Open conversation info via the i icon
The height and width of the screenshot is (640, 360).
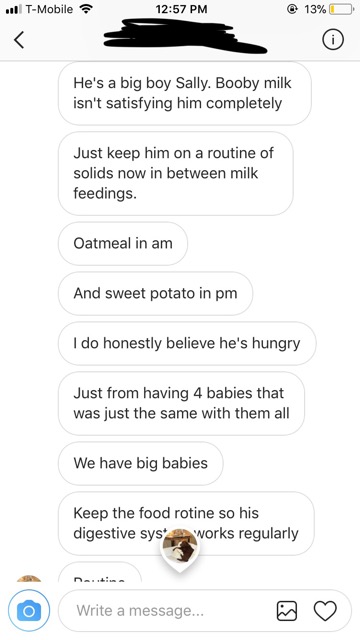coord(333,40)
